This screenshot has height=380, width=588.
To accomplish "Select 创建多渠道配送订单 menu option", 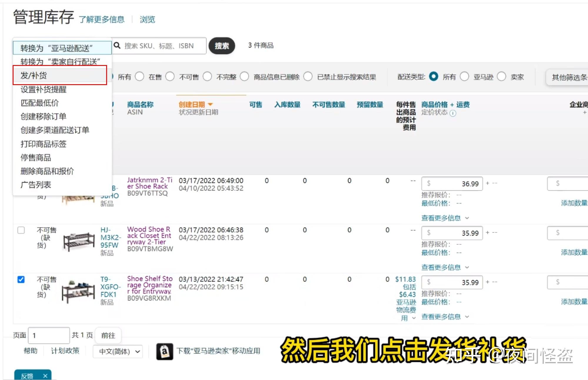I will coord(62,130).
